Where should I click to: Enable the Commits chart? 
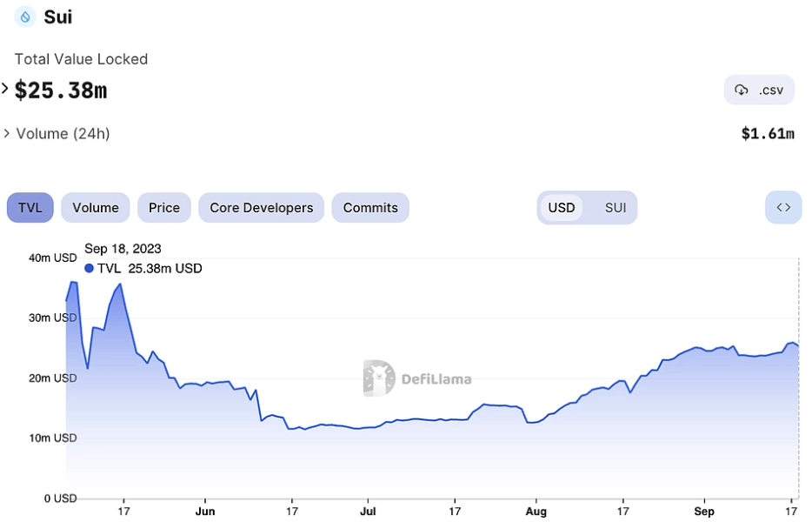pos(370,207)
